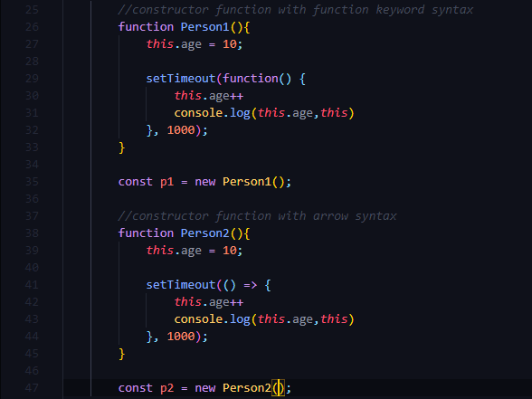This screenshot has height=399, width=532.
Task: Click line number 41 in the gutter
Action: (32, 285)
